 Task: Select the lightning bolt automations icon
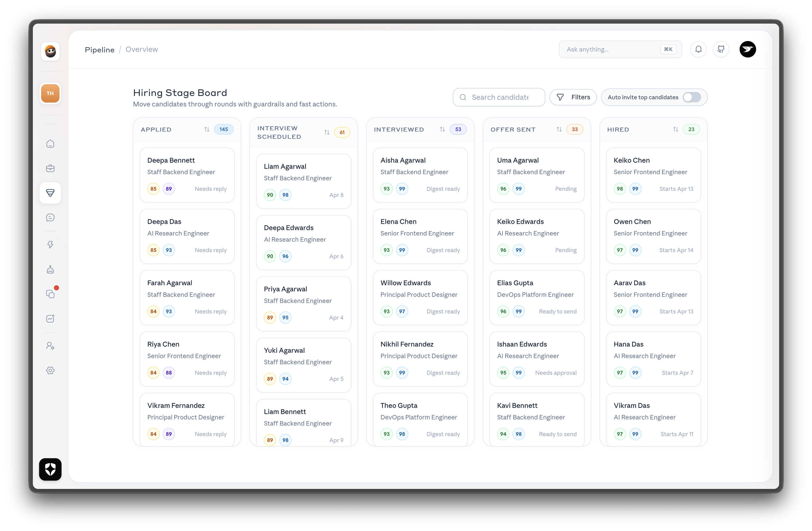50,244
